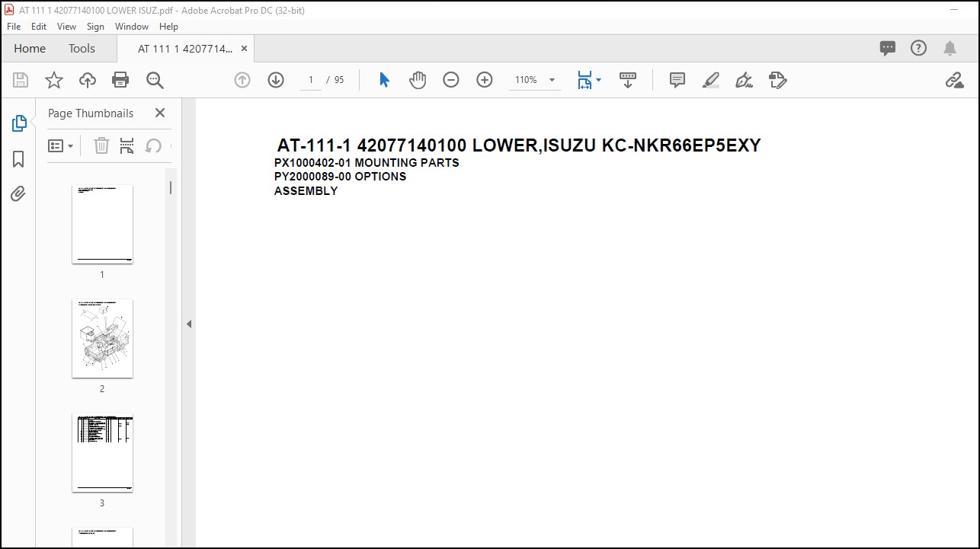The height and width of the screenshot is (549, 980).
Task: Switch to the Tools tab
Action: point(82,49)
